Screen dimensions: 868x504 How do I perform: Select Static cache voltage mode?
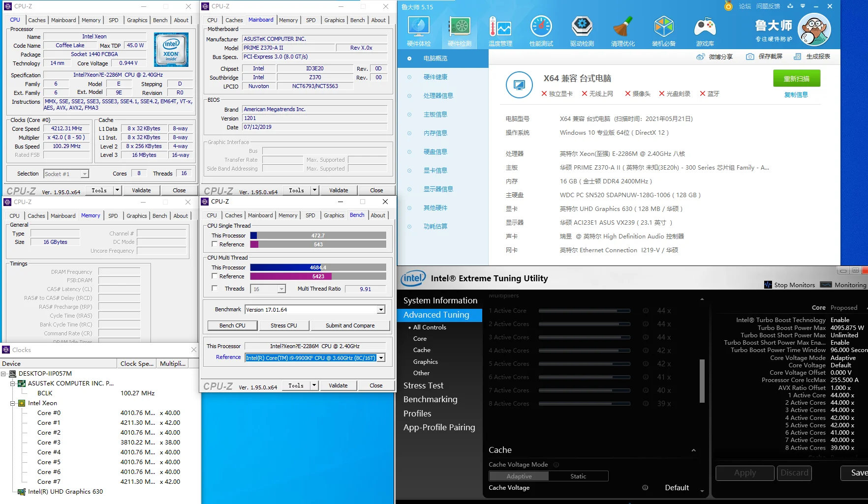point(578,476)
